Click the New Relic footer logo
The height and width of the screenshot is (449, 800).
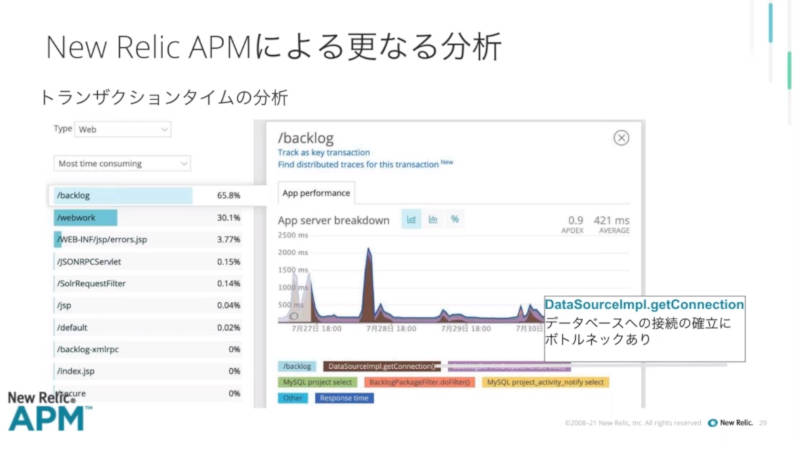pos(731,423)
